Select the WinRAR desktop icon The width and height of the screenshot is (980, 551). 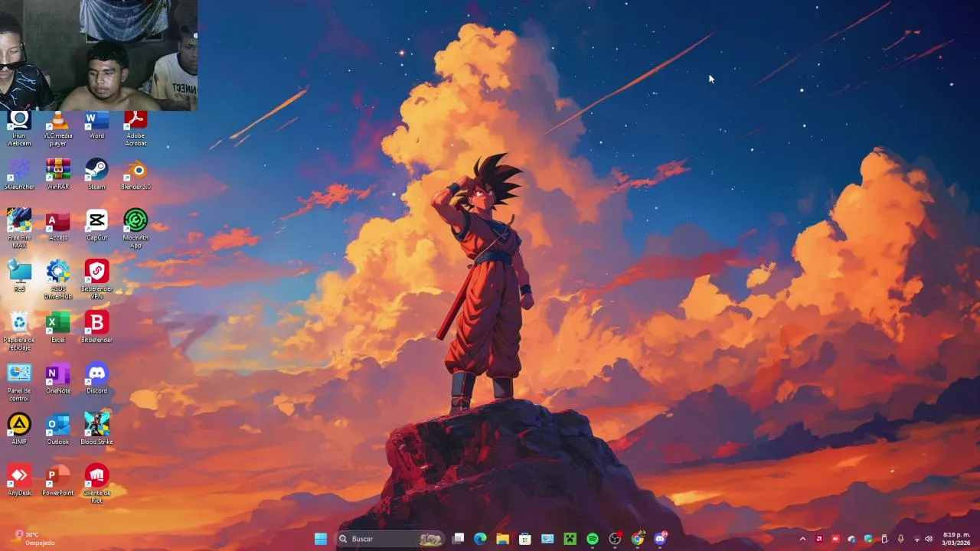coord(58,174)
